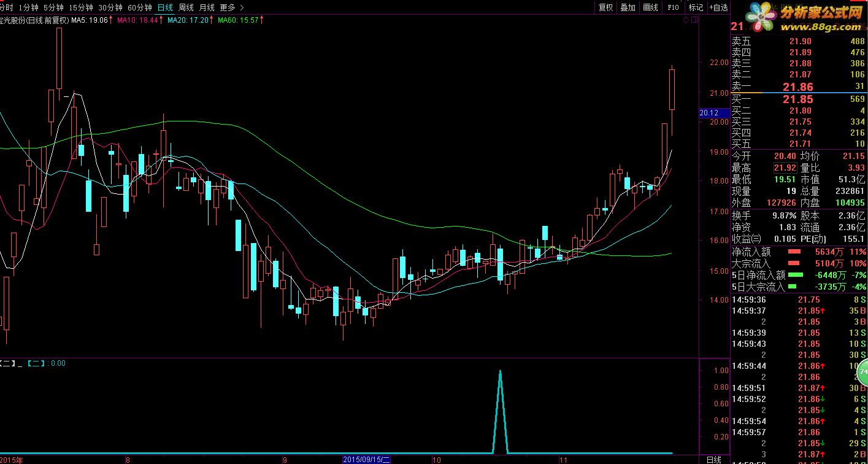Click the MA60: 15.57 indicator label
Image resolution: width=868 pixels, height=464 pixels.
click(x=240, y=20)
